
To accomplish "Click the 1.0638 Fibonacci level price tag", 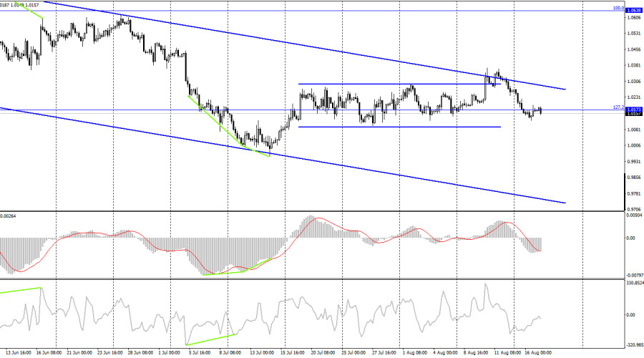I will (x=634, y=11).
